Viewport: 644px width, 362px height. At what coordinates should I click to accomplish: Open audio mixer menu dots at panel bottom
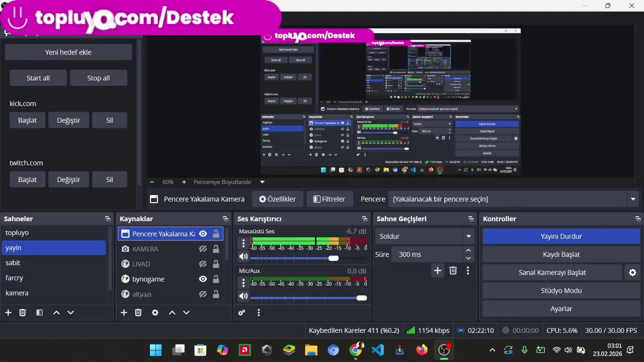pos(259,313)
